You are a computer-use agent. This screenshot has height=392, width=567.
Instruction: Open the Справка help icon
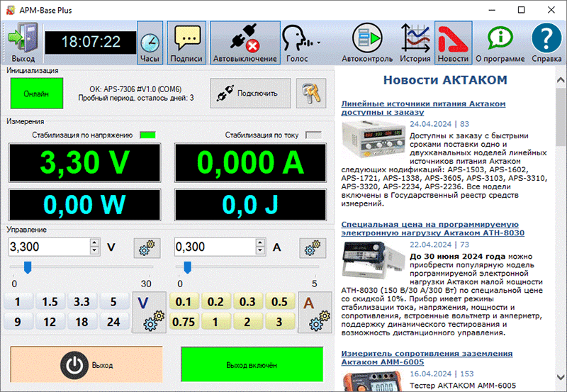click(546, 42)
